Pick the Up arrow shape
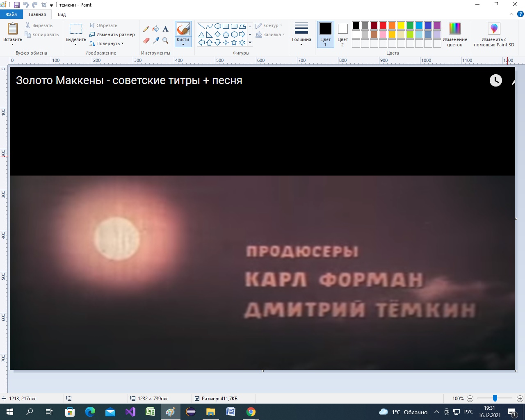The height and width of the screenshot is (420, 525). (210, 43)
